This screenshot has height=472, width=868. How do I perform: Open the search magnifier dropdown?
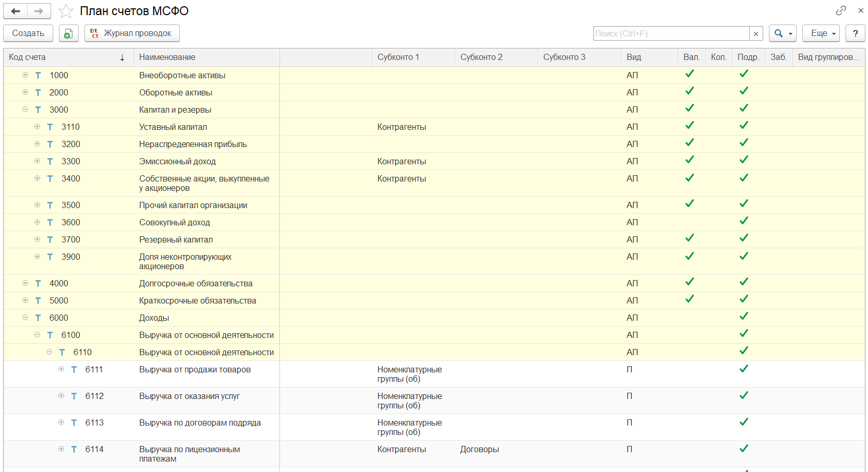click(x=783, y=33)
